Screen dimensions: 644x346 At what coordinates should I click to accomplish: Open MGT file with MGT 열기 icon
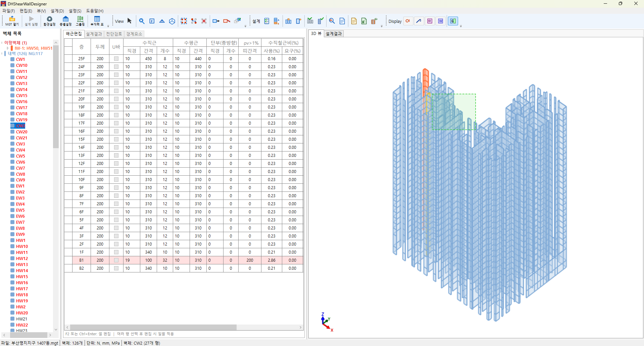(x=12, y=21)
